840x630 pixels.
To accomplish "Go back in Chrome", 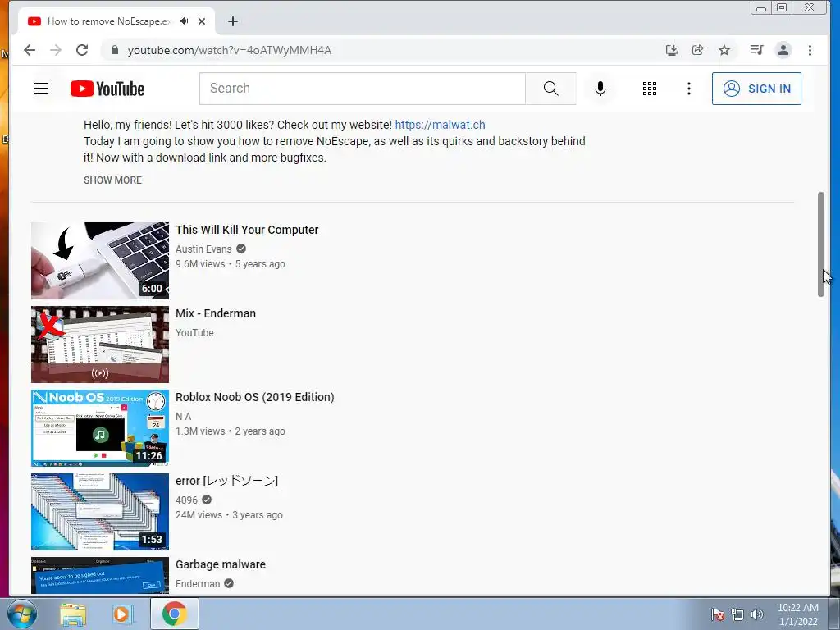I will pyautogui.click(x=30, y=50).
